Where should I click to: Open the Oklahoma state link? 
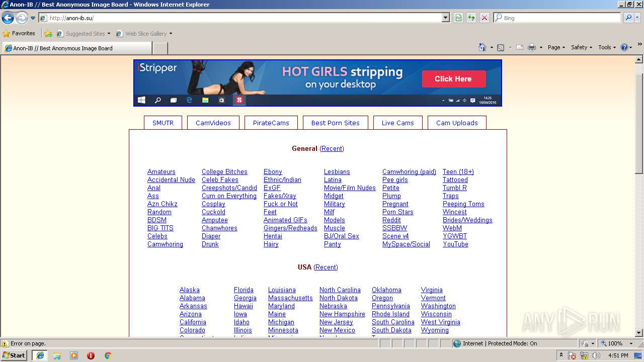click(x=386, y=290)
